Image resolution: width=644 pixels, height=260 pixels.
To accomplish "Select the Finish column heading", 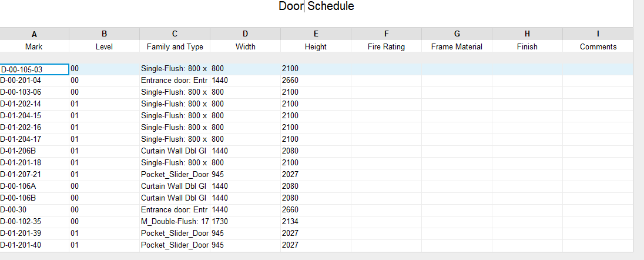I will pos(527,47).
